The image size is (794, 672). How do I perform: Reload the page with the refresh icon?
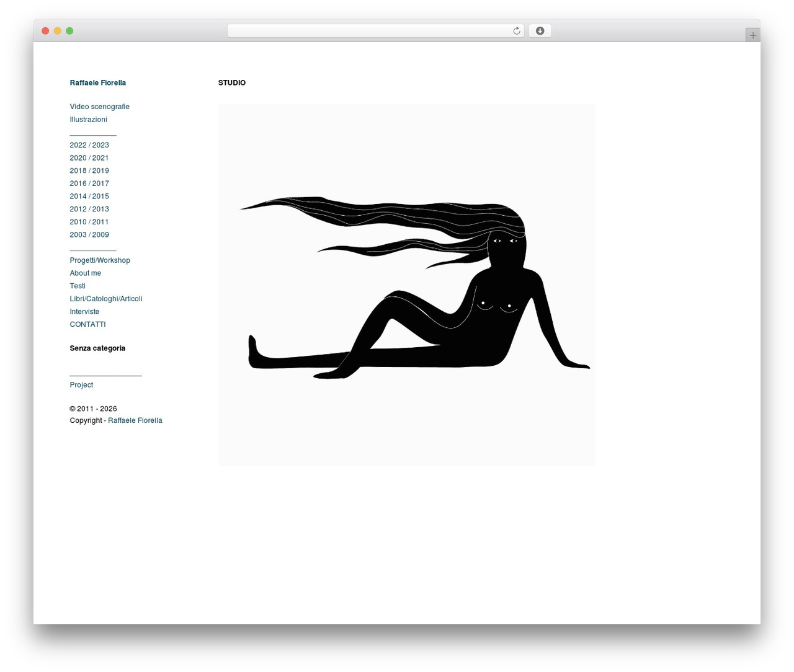coord(516,31)
